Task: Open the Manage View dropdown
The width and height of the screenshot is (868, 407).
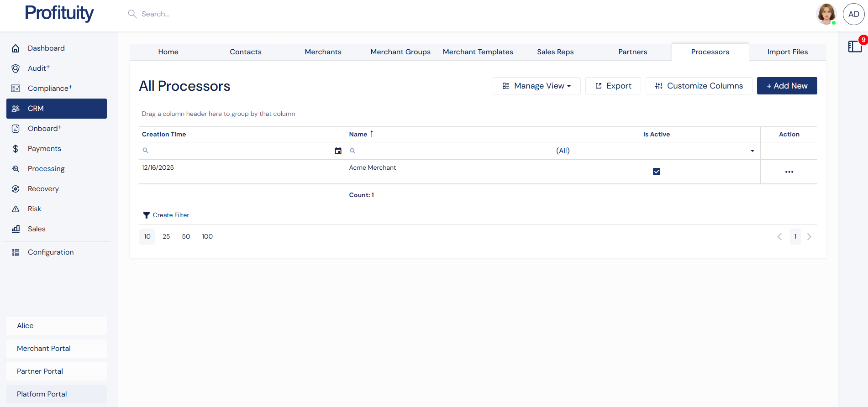Action: pyautogui.click(x=537, y=86)
